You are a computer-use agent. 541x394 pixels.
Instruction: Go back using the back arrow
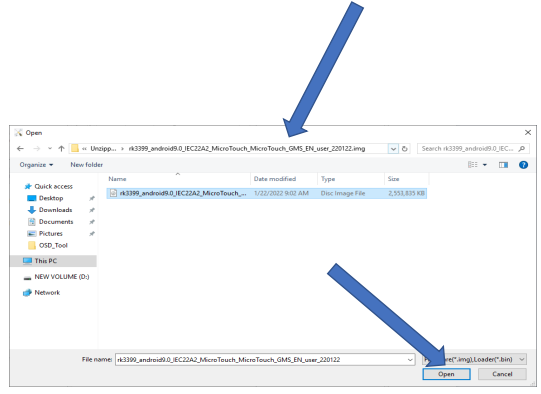(20, 149)
